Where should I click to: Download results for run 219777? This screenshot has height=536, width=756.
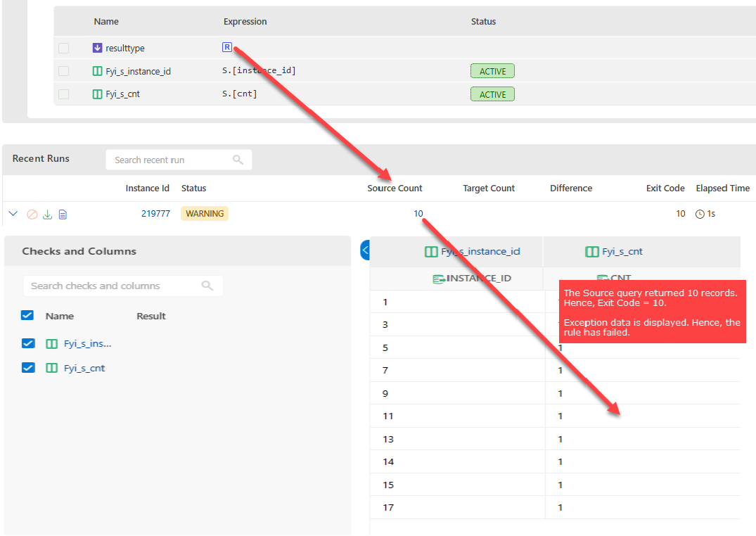48,214
